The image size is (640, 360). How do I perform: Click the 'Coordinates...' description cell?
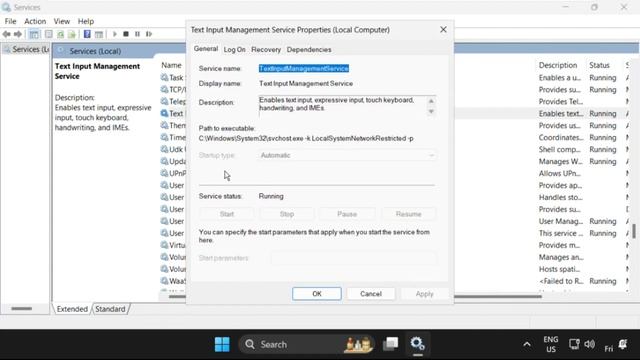pyautogui.click(x=561, y=138)
